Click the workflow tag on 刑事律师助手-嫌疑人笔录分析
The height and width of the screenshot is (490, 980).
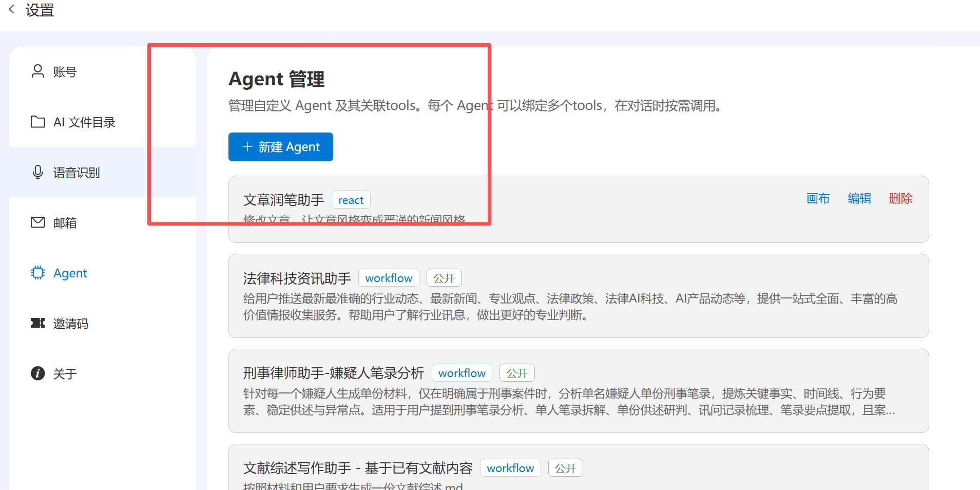[462, 373]
